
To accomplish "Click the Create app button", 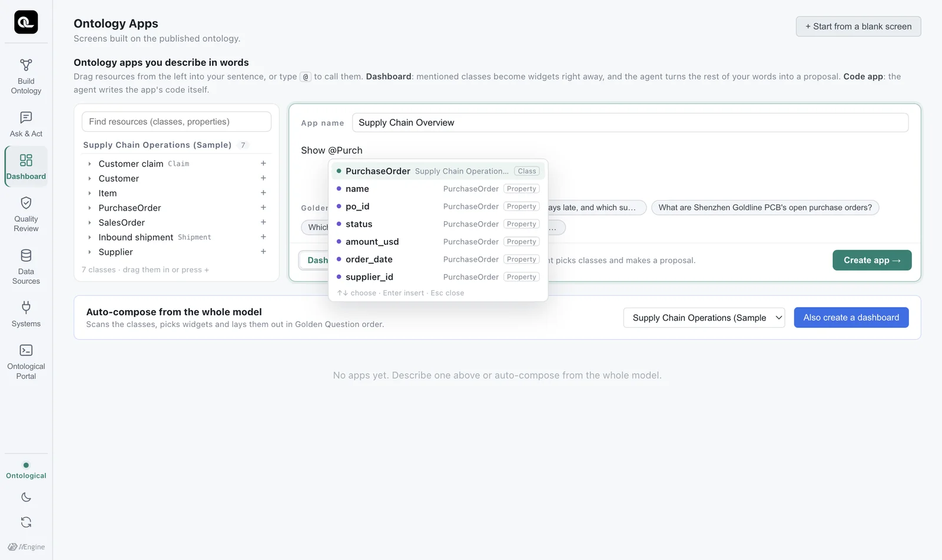I will tap(872, 260).
